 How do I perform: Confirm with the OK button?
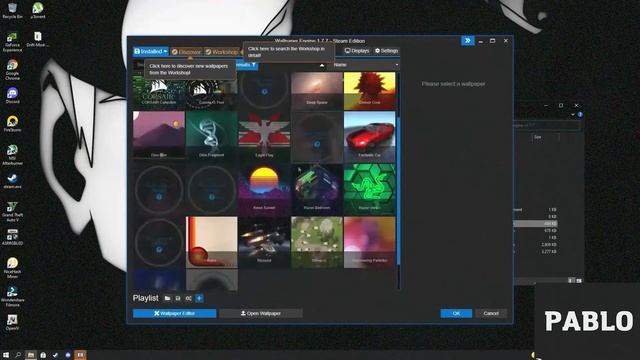pyautogui.click(x=456, y=313)
